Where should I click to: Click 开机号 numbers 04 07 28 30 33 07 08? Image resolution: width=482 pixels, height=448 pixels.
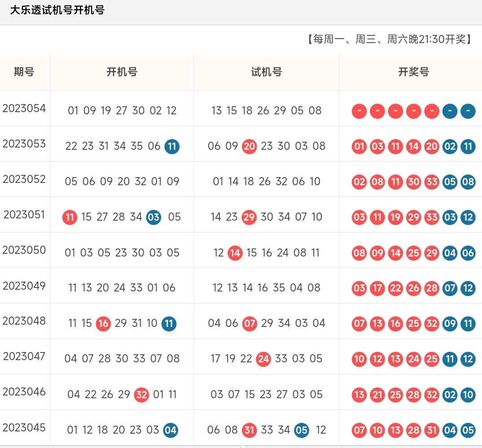click(122, 359)
